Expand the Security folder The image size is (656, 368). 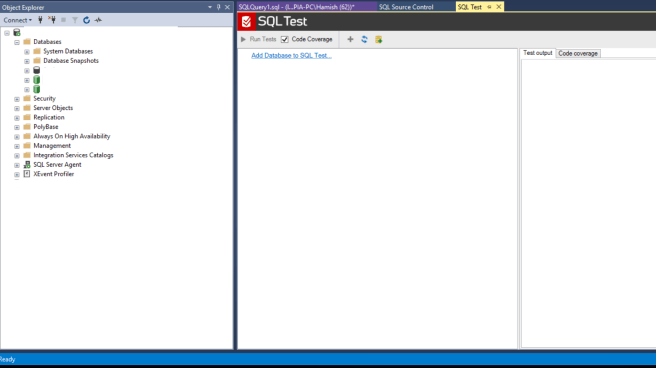[17, 99]
